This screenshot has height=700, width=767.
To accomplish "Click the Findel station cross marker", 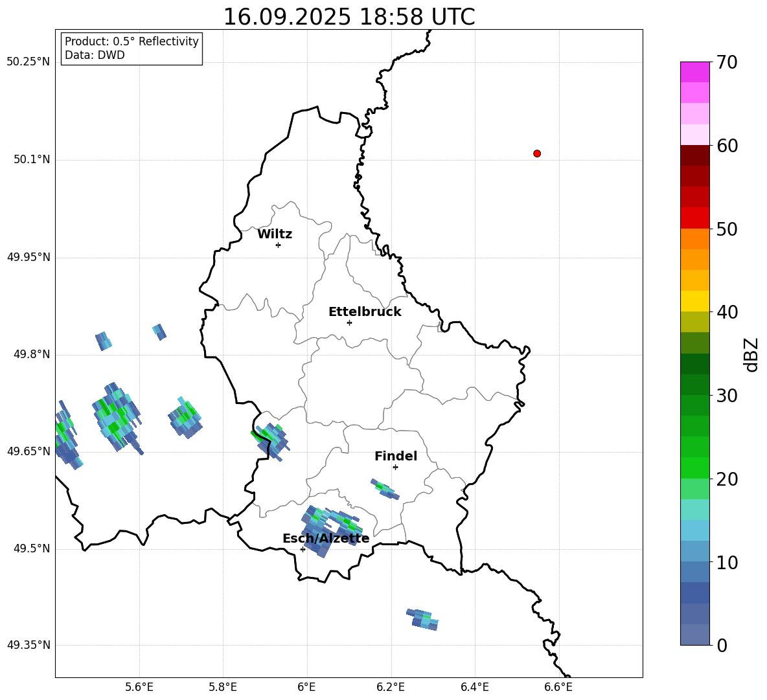I will point(395,468).
